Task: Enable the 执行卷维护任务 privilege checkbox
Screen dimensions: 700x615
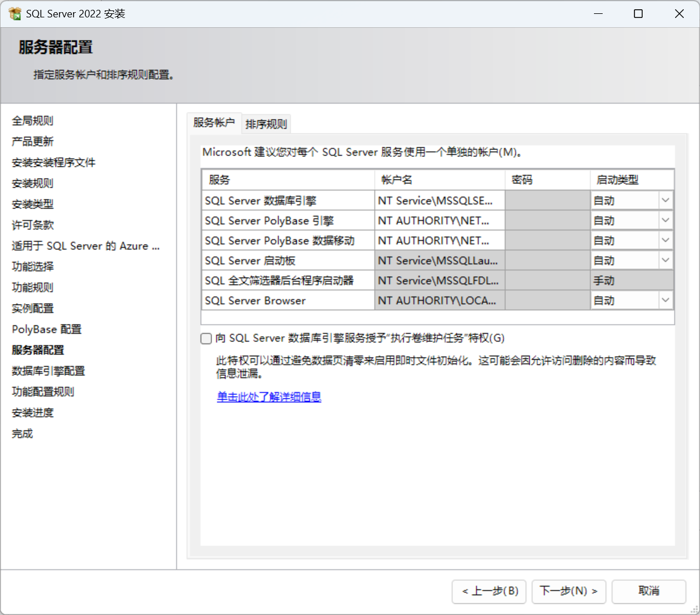Action: tap(206, 339)
